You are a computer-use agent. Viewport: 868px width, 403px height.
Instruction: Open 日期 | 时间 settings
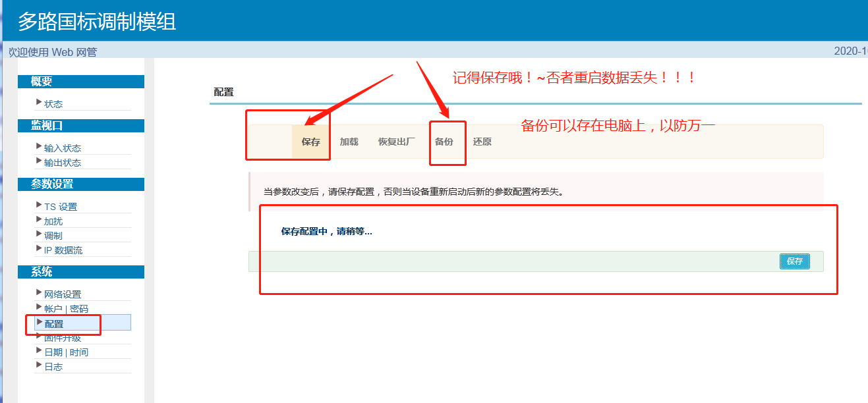(66, 352)
